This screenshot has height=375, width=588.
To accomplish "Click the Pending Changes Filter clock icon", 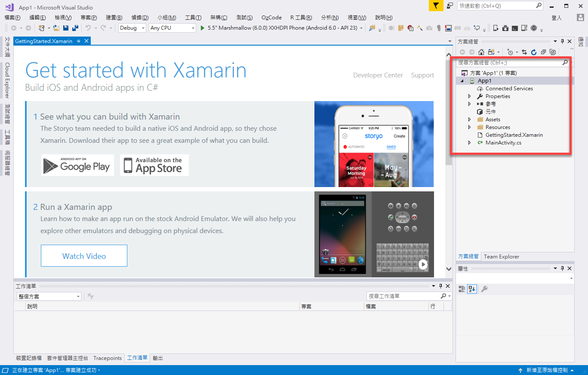I will point(510,52).
